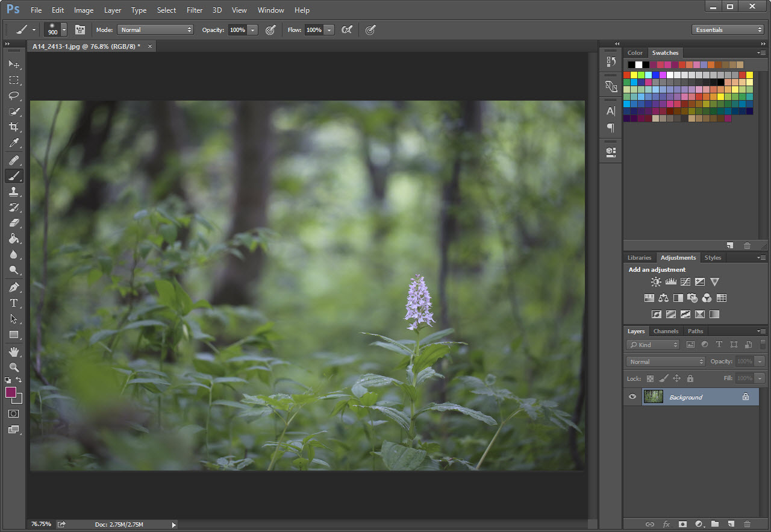Viewport: 771px width, 532px height.
Task: Select the Blur tool
Action: click(14, 254)
